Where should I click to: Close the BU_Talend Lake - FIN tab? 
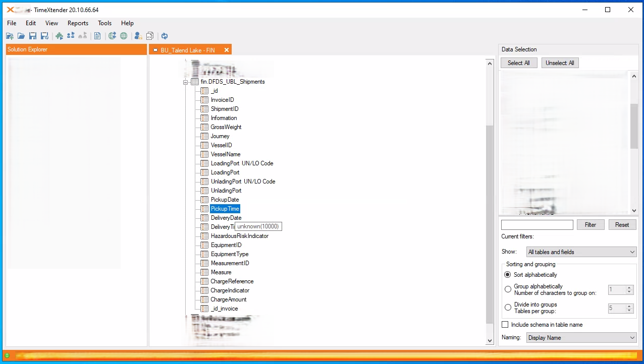coord(227,50)
